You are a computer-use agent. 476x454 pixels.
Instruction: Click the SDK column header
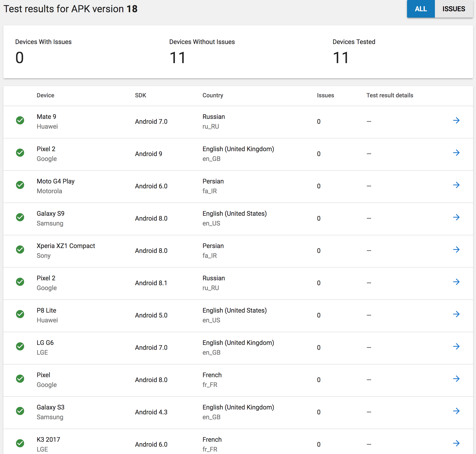(x=141, y=95)
